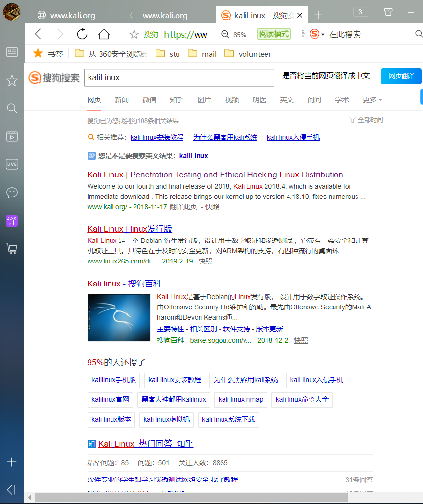The image size is (423, 504).
Task: Open the LIVE sidebar icon
Action: [12, 164]
